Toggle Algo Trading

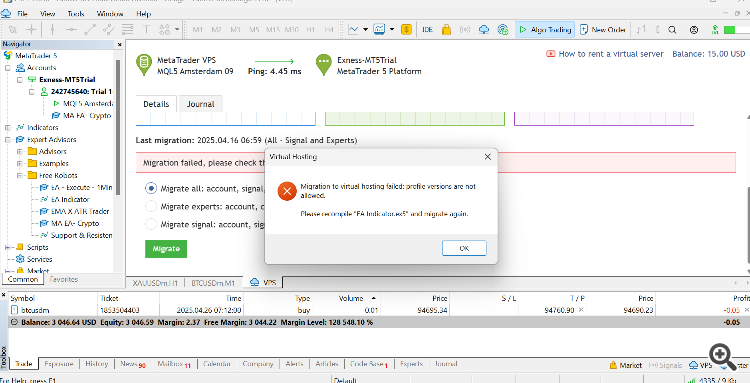click(x=545, y=30)
